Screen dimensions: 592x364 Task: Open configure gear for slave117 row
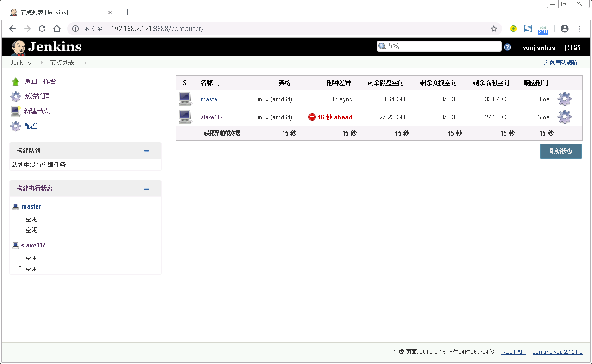tap(565, 117)
